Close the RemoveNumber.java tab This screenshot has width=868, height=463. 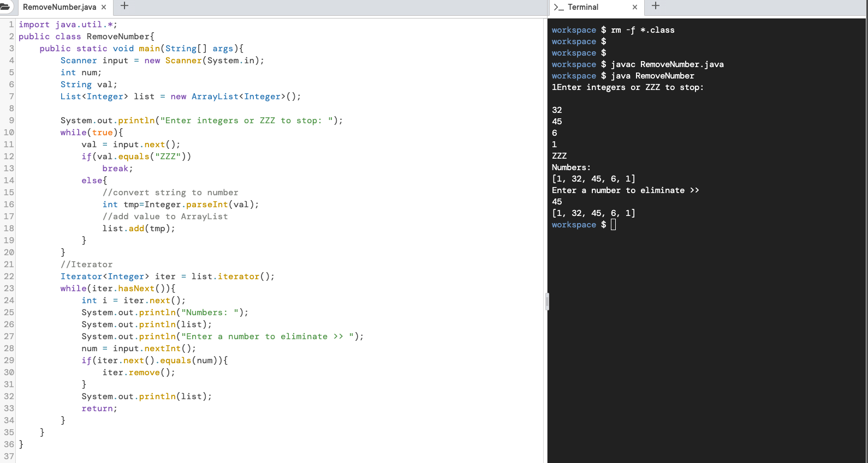tap(104, 7)
